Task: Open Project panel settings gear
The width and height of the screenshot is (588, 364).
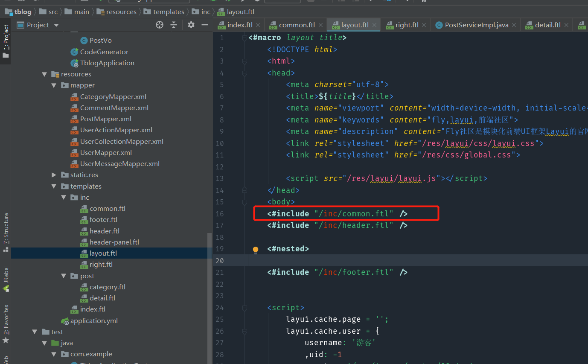Action: (x=191, y=25)
